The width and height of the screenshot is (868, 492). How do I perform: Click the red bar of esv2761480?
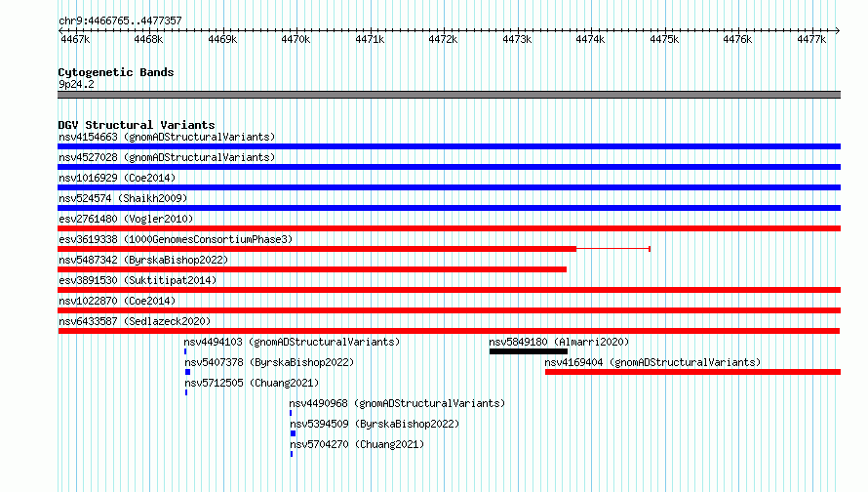(449, 228)
